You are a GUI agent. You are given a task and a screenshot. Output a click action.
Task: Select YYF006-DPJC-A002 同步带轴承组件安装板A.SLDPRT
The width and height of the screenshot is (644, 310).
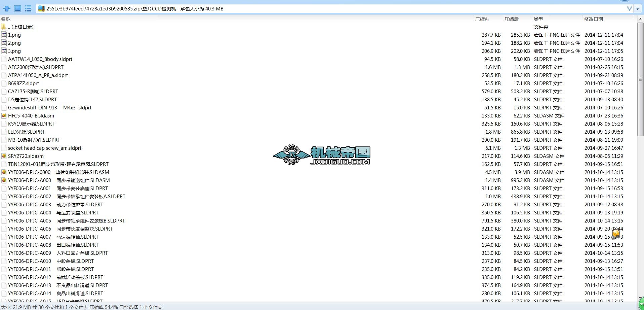point(67,197)
